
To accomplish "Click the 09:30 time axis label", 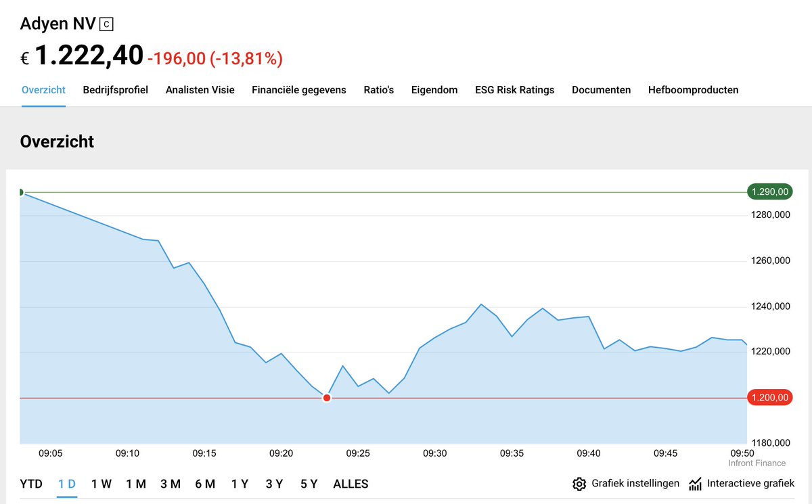I will (435, 453).
